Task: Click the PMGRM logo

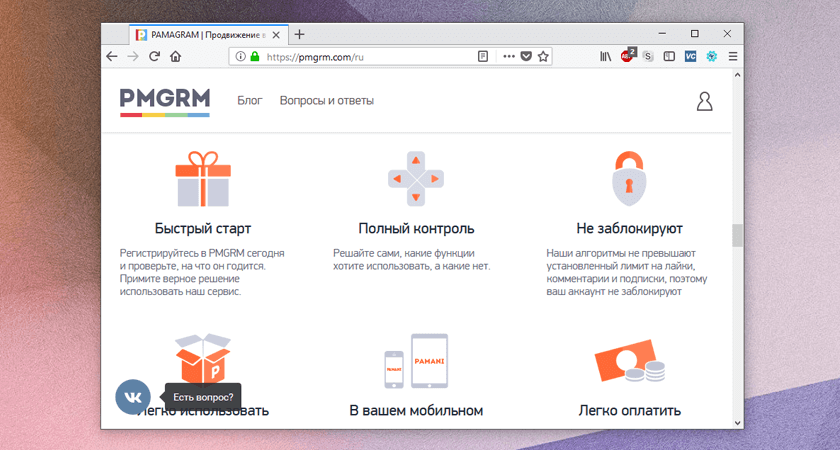Action: tap(164, 102)
